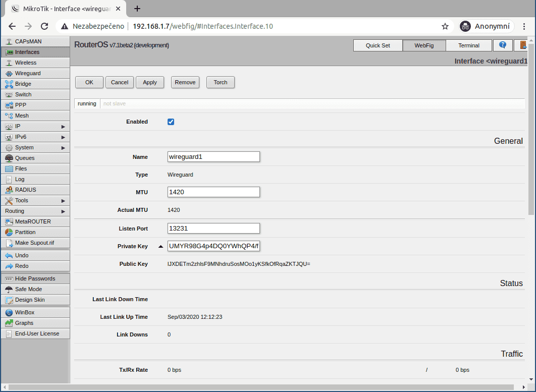The width and height of the screenshot is (536, 392).
Task: Open the PPP icon
Action: (x=9, y=105)
